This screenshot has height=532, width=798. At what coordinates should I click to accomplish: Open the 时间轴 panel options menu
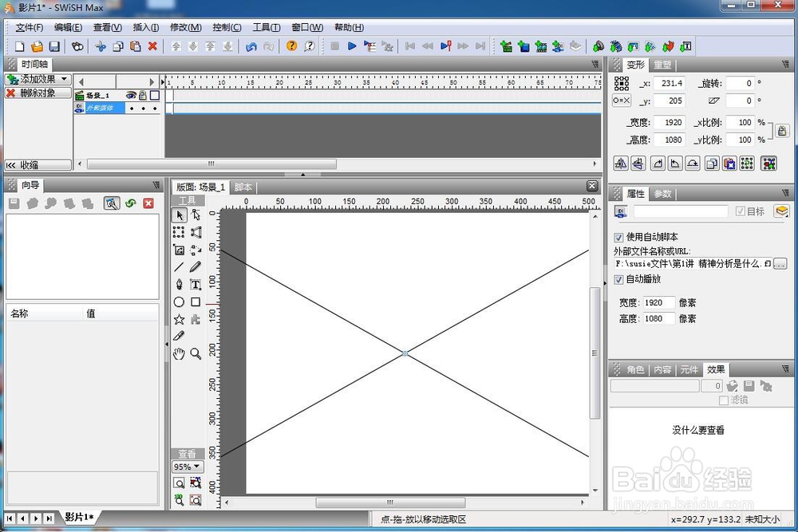(595, 64)
